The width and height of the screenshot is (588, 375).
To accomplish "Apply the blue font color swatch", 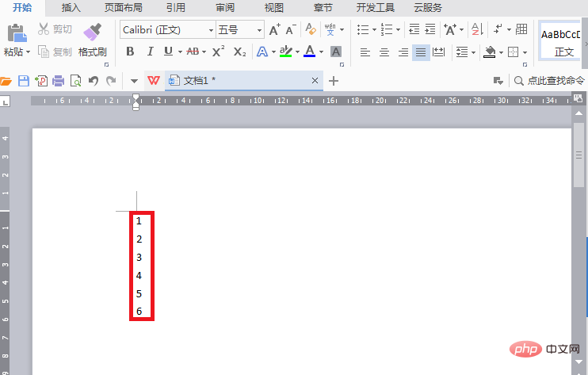I will [309, 52].
